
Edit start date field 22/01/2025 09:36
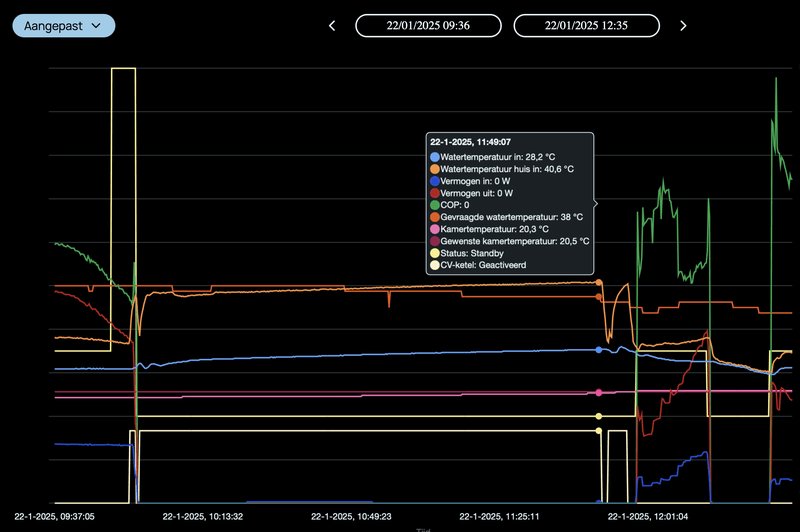tap(428, 26)
